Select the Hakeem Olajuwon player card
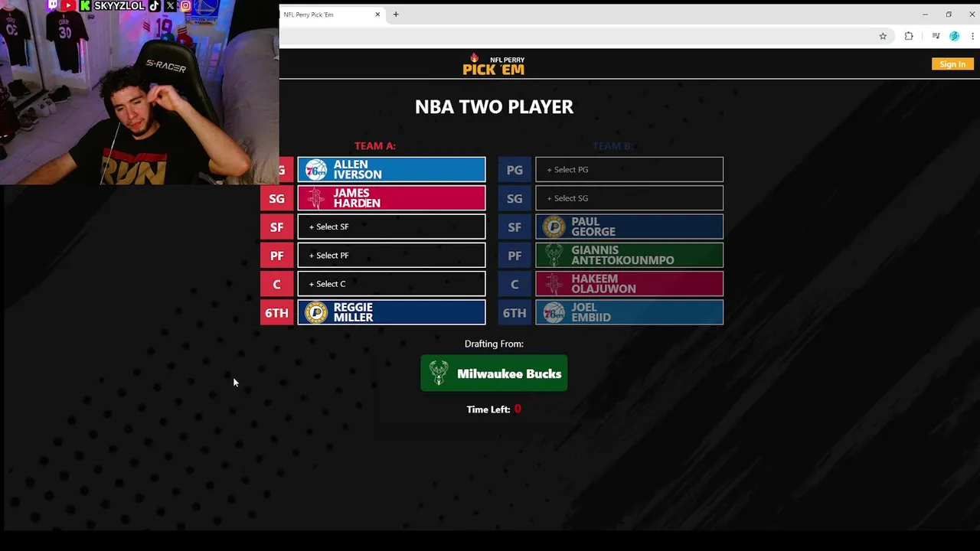The width and height of the screenshot is (980, 551). 629,284
